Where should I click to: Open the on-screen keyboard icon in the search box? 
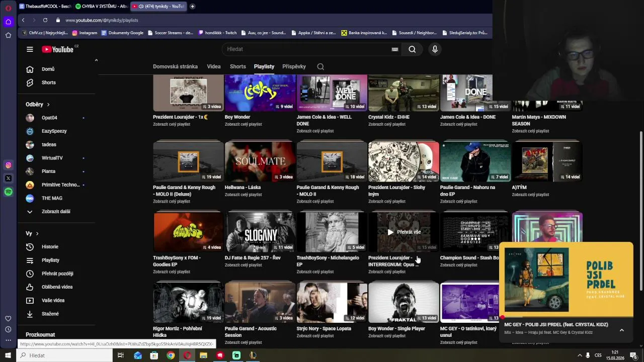pyautogui.click(x=395, y=49)
